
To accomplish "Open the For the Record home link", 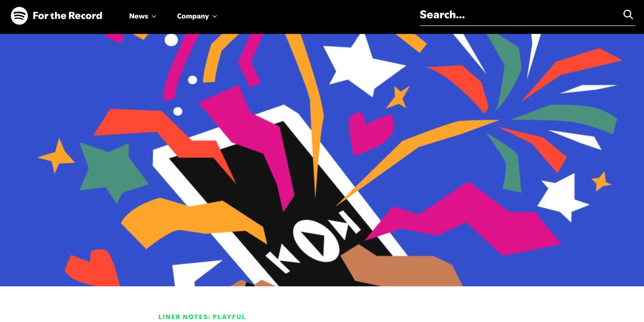I will click(x=67, y=16).
